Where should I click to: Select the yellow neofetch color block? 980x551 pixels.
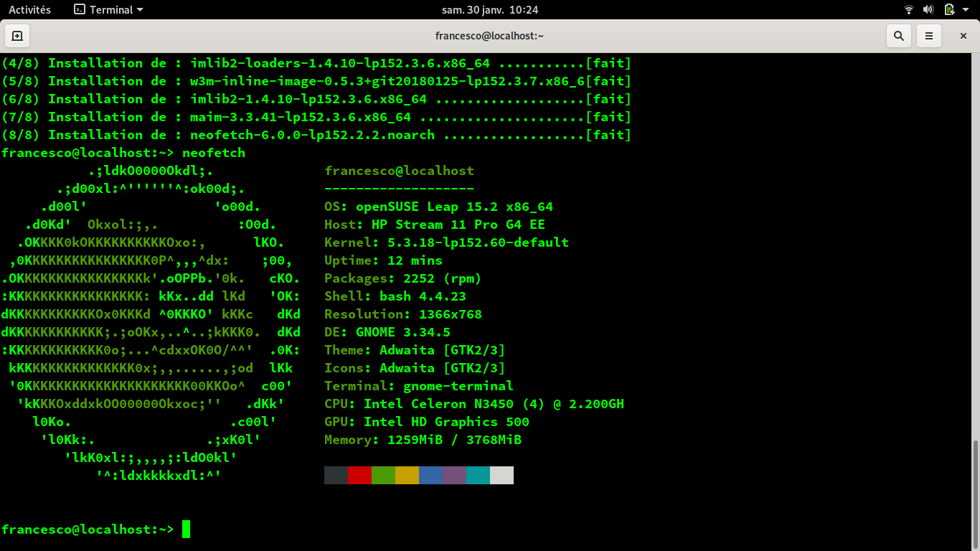407,475
